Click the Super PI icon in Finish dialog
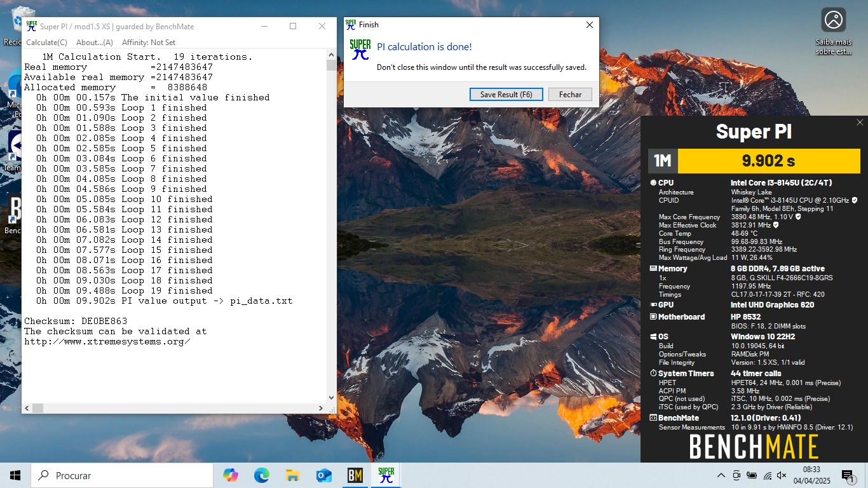The width and height of the screenshot is (868, 488). pos(360,50)
